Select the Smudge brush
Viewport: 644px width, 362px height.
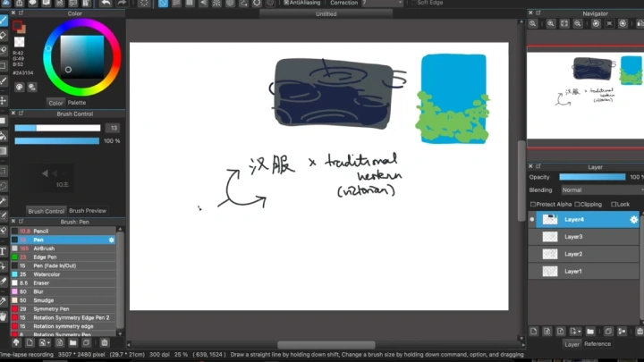[64, 300]
